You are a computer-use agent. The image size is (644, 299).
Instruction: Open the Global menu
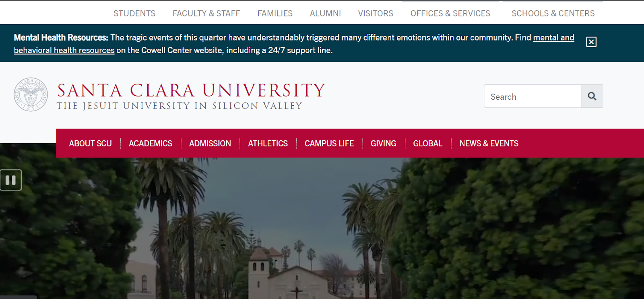tap(427, 143)
